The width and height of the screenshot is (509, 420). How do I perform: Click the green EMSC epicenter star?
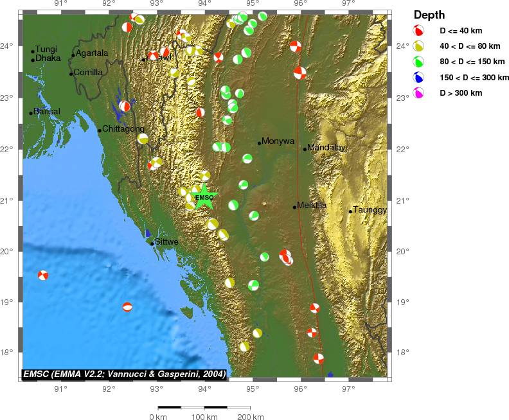coord(204,197)
